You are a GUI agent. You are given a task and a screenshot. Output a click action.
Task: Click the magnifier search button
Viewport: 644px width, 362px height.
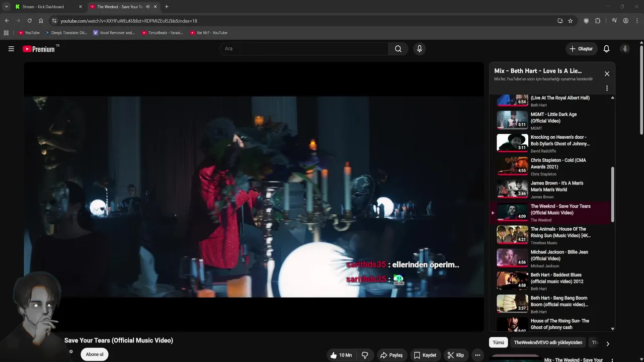tap(398, 49)
